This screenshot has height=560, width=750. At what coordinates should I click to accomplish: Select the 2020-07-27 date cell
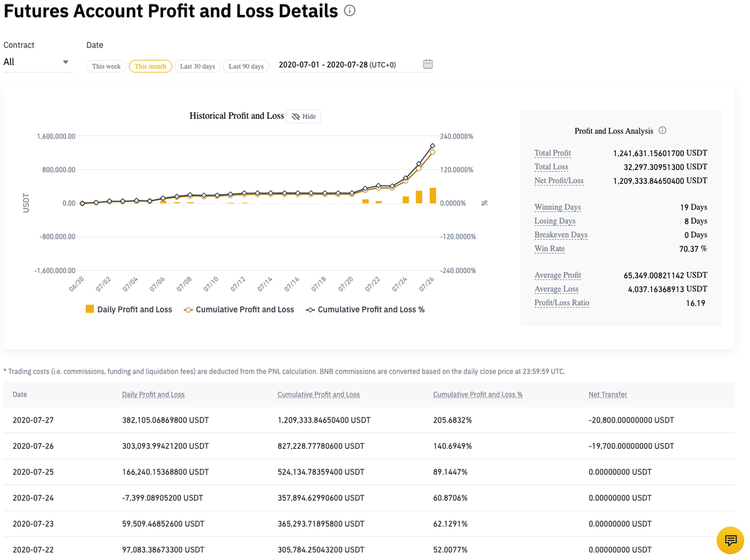point(33,420)
